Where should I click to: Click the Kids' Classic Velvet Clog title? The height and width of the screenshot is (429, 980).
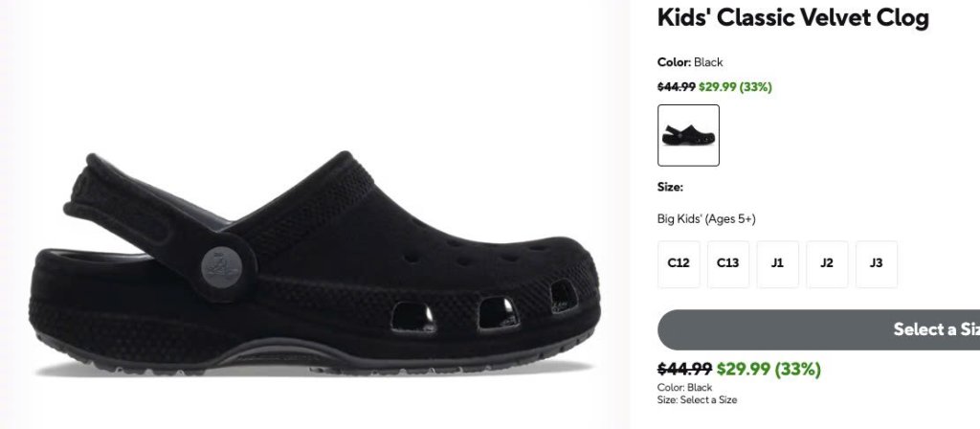pos(793,17)
